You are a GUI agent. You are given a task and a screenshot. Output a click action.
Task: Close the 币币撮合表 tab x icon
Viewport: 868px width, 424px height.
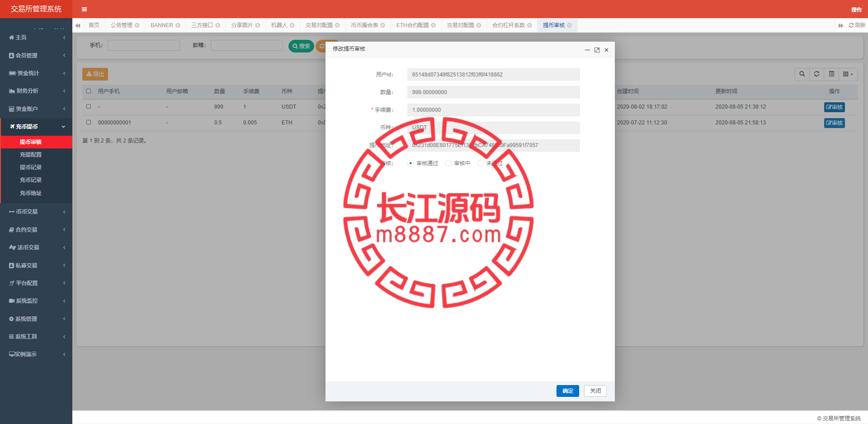point(382,25)
